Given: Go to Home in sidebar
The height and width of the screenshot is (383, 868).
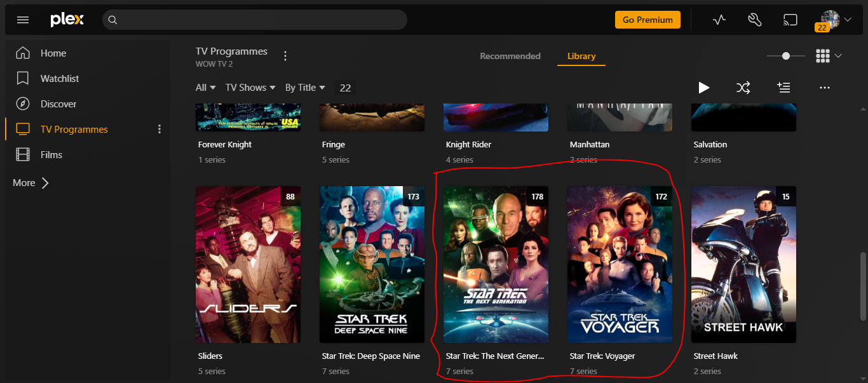Looking at the screenshot, I should [x=53, y=53].
